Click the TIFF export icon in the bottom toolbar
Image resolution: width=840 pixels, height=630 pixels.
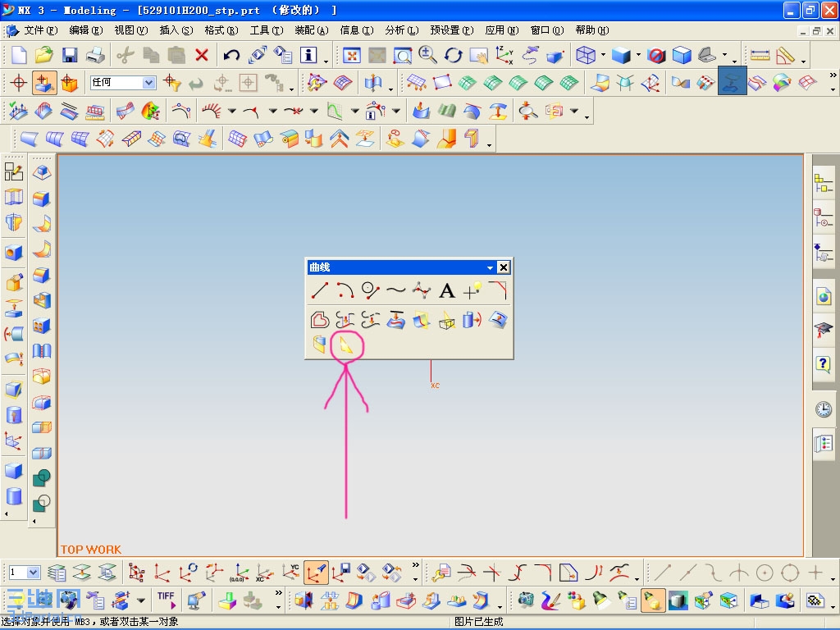pos(166,600)
